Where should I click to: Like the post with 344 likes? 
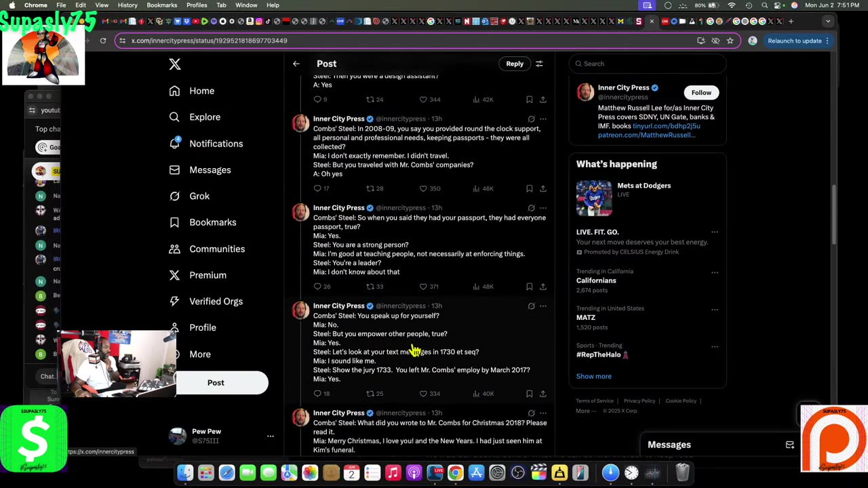click(x=430, y=100)
